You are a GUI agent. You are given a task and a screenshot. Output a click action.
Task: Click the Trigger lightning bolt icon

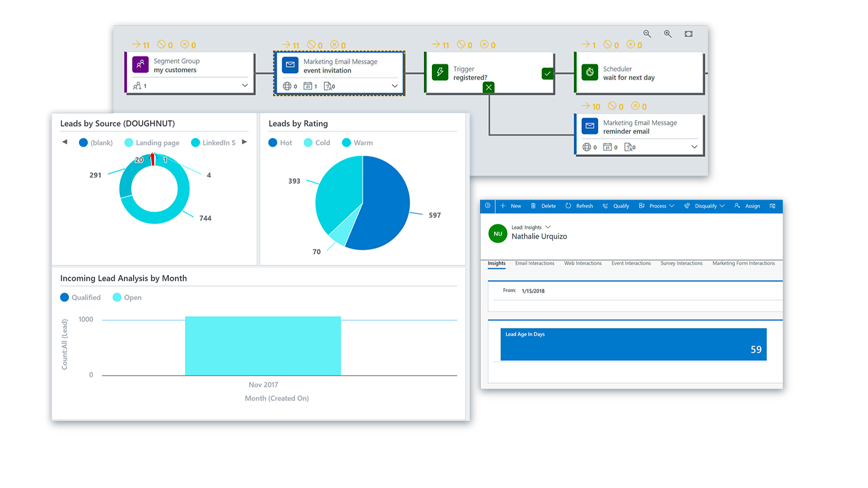point(440,72)
